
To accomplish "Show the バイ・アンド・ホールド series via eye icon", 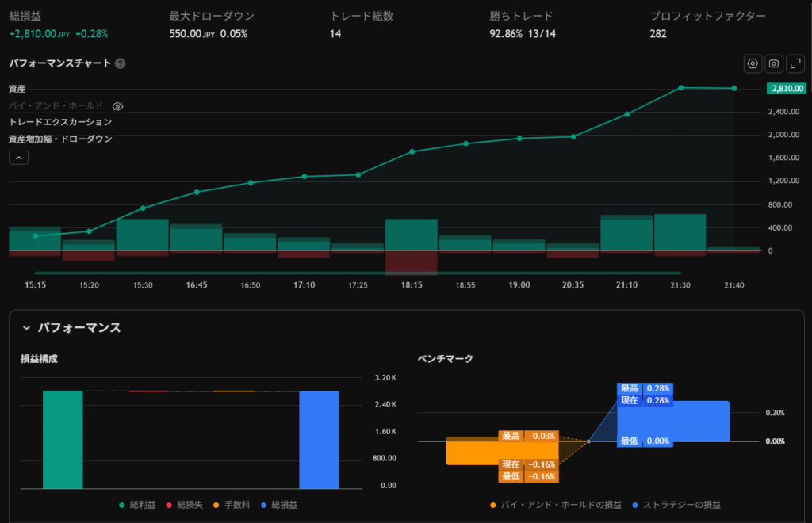I will [117, 105].
